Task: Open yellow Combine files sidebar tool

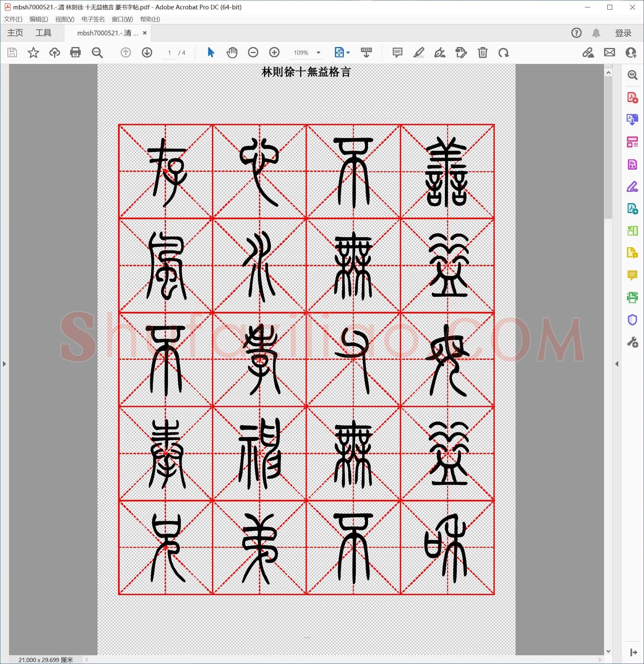Action: (x=632, y=253)
